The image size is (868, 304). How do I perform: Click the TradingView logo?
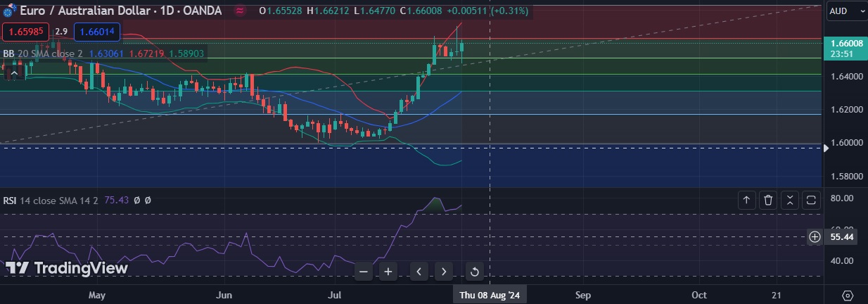68,268
